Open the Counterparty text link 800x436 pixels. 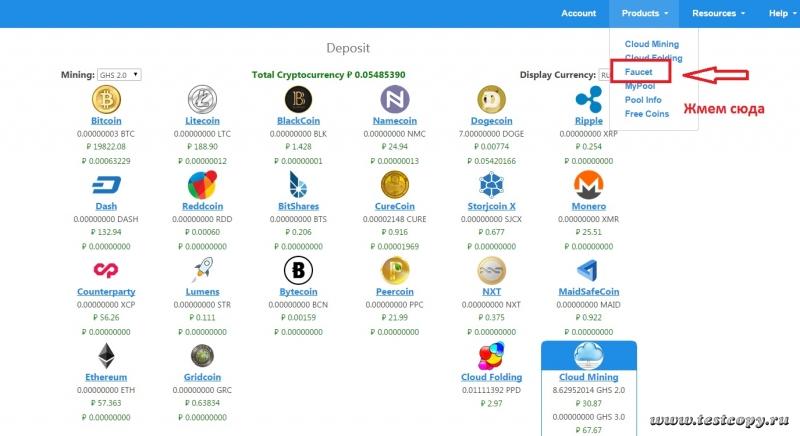(106, 292)
